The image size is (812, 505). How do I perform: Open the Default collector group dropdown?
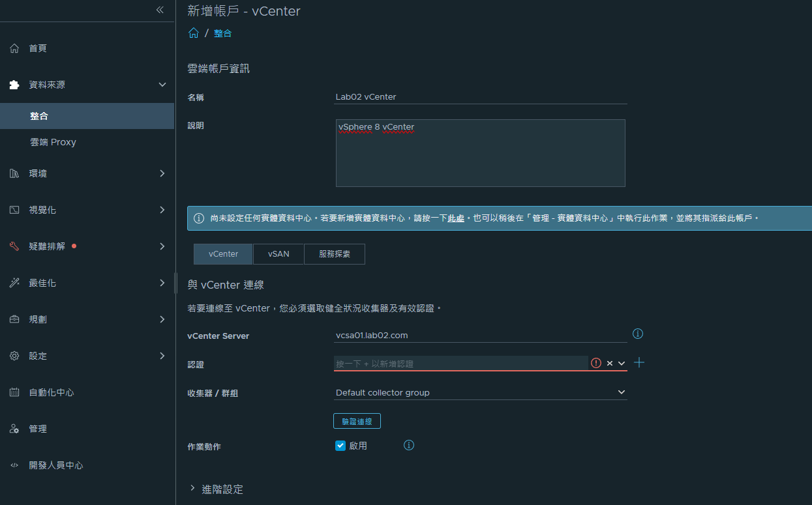(481, 392)
